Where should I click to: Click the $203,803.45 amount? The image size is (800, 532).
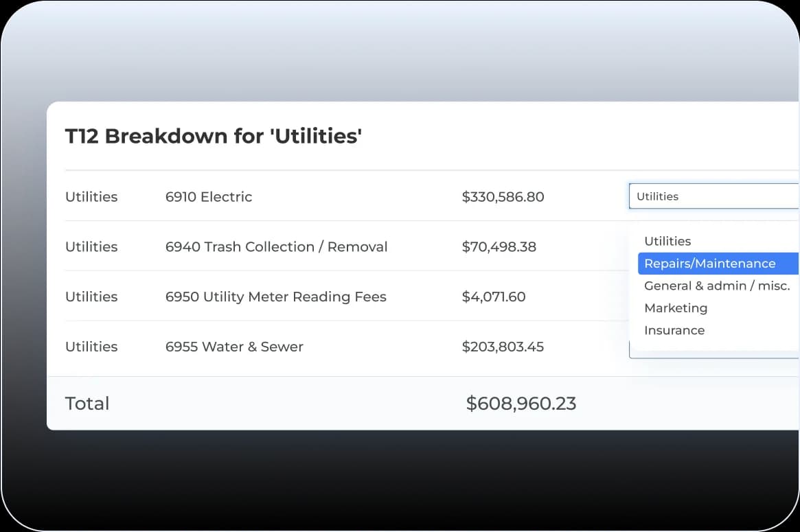tap(503, 347)
